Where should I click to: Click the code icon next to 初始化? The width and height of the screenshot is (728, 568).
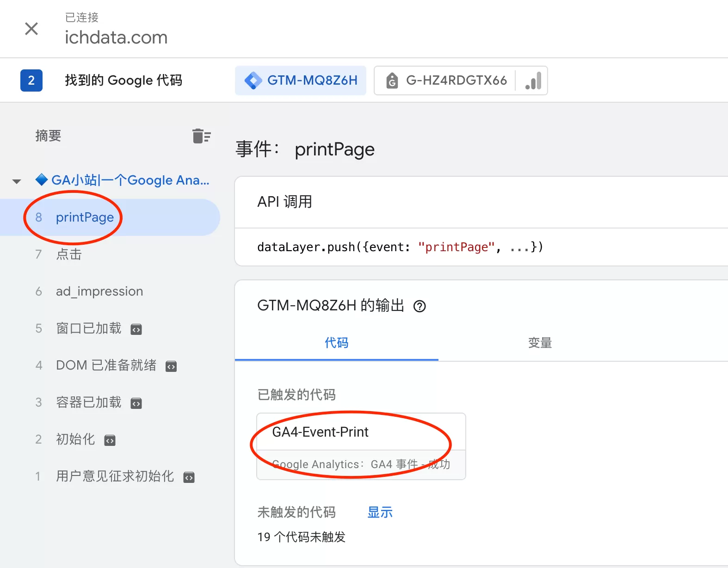(x=110, y=440)
